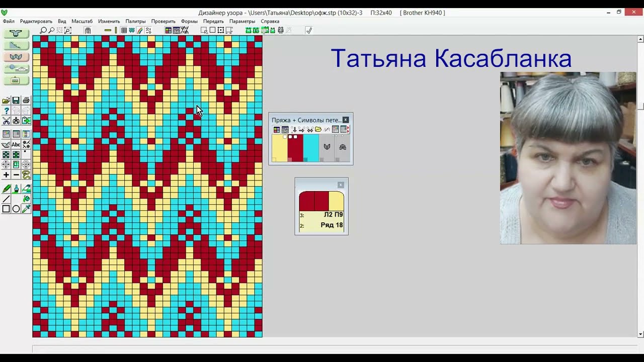Open the Редактировать menu
The height and width of the screenshot is (362, 644).
tap(36, 22)
